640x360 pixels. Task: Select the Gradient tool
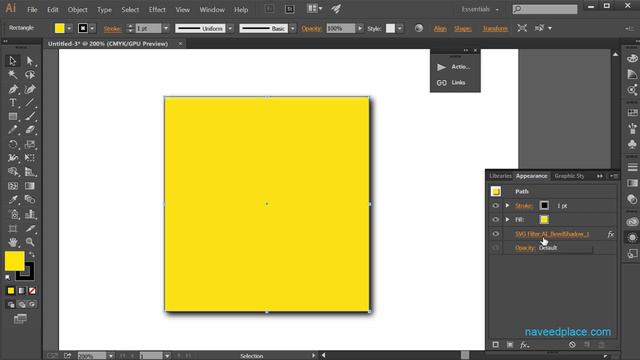click(29, 186)
